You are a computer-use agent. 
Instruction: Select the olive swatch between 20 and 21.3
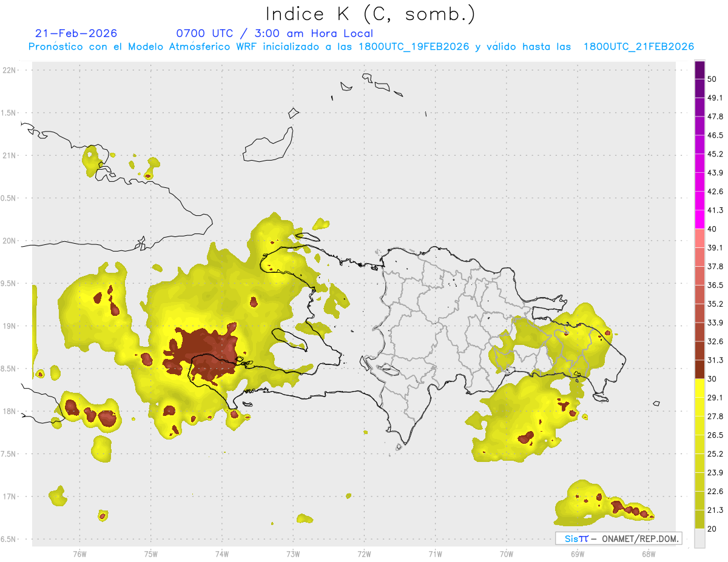(x=699, y=520)
